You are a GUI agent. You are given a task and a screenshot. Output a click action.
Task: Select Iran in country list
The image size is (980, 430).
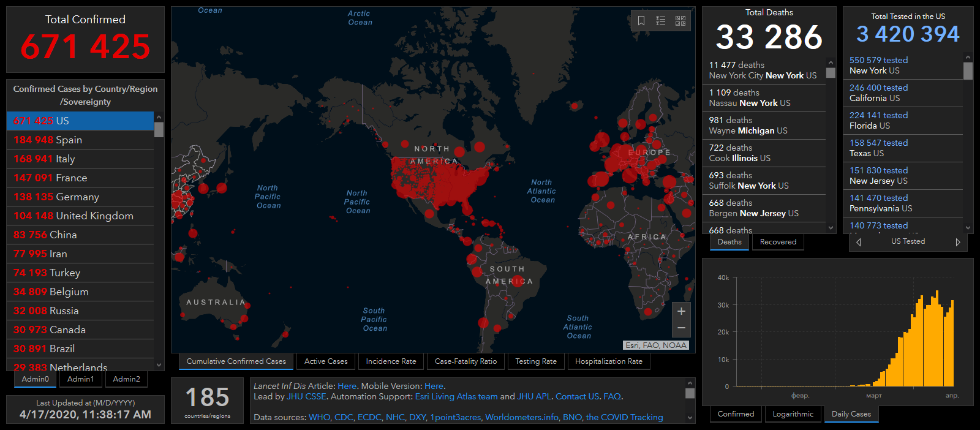(80, 254)
